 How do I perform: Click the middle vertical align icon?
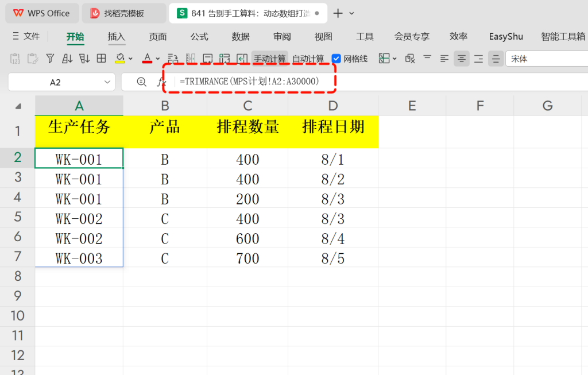[x=496, y=59]
